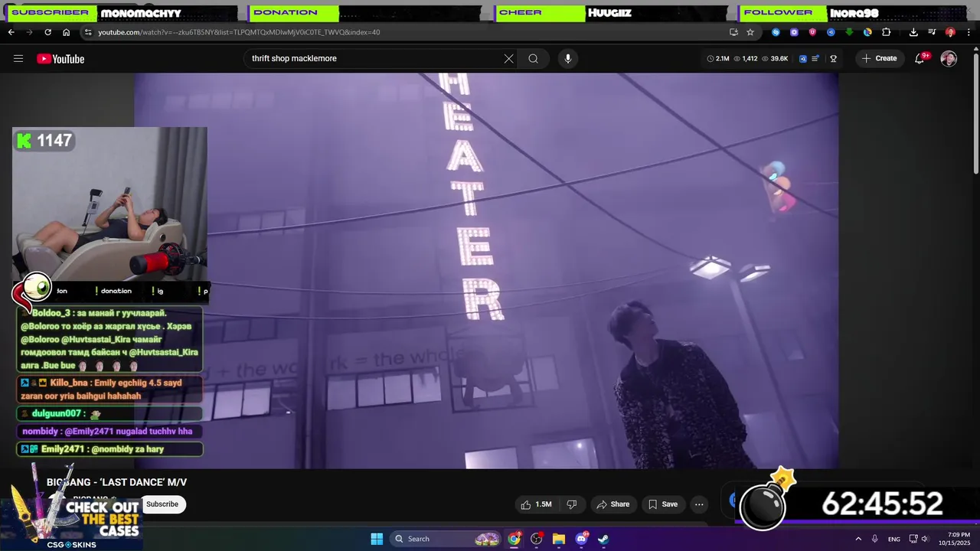Viewport: 980px width, 551px height.
Task: Open the browser Extensions puzzle menu
Action: point(887,32)
